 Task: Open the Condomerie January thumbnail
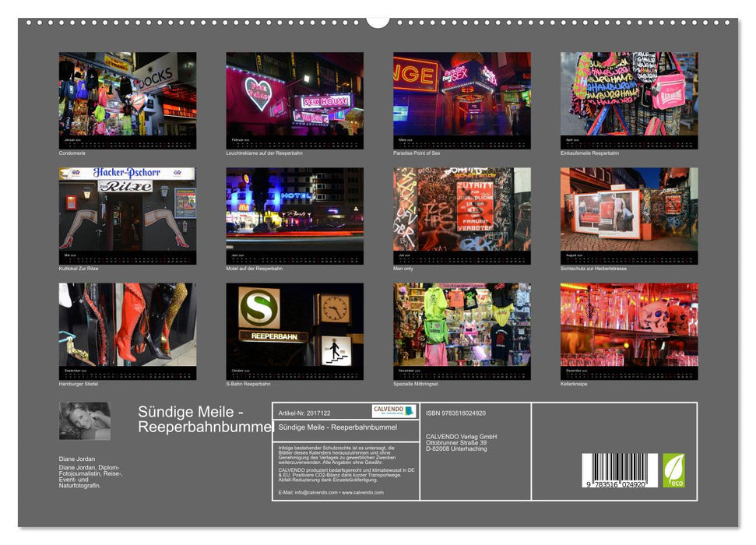pyautogui.click(x=128, y=95)
